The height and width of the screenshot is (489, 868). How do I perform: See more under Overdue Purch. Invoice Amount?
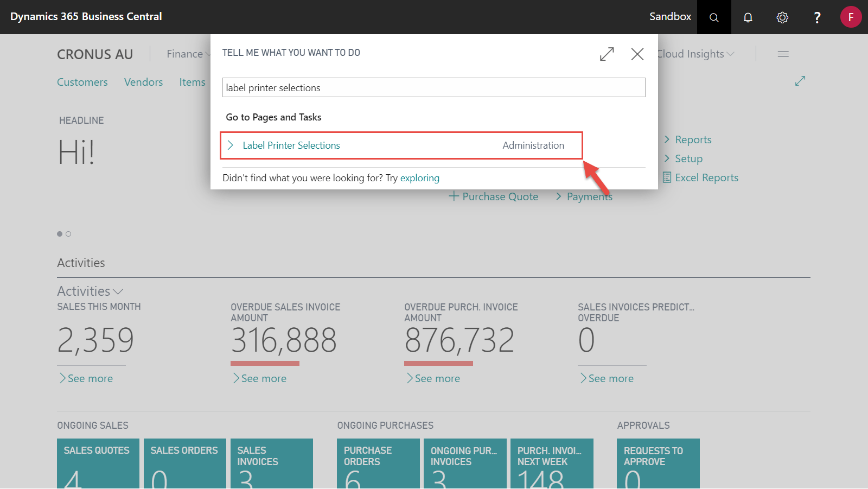[433, 378]
